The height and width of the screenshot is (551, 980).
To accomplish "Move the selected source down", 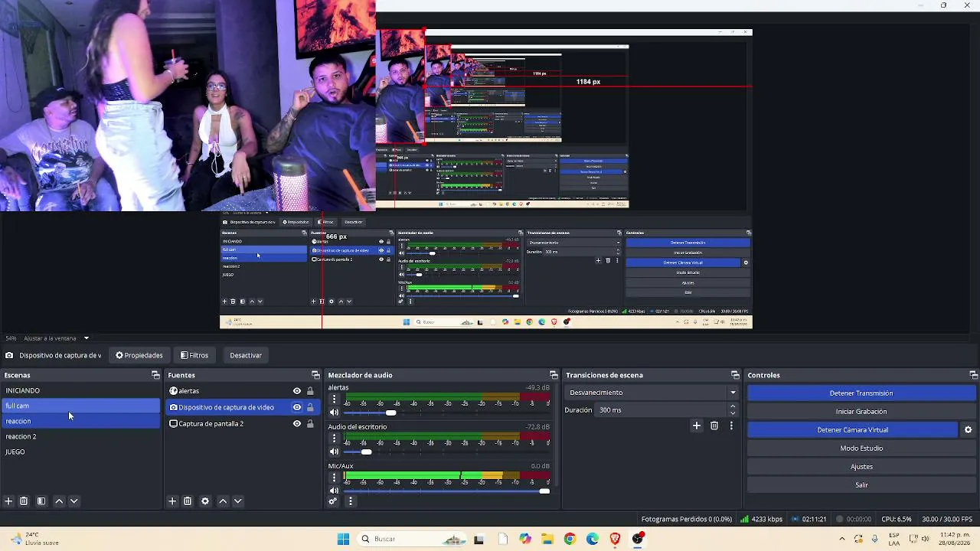I will click(238, 501).
